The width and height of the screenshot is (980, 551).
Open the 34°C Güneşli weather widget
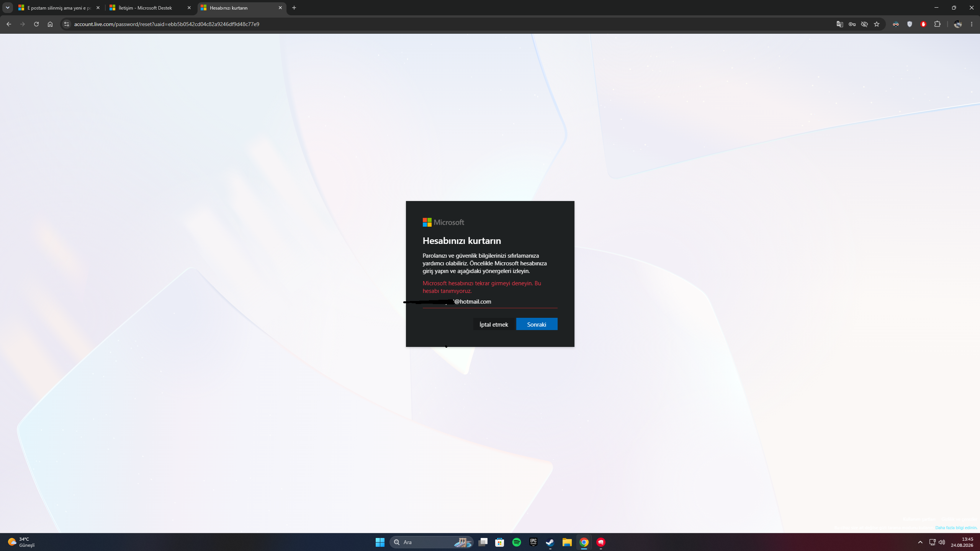pos(21,542)
